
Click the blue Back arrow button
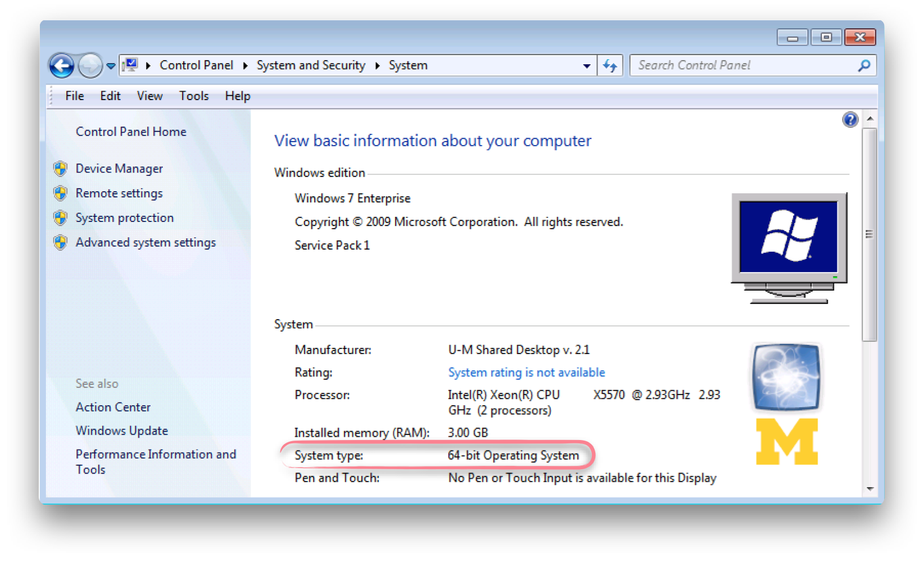click(x=61, y=66)
